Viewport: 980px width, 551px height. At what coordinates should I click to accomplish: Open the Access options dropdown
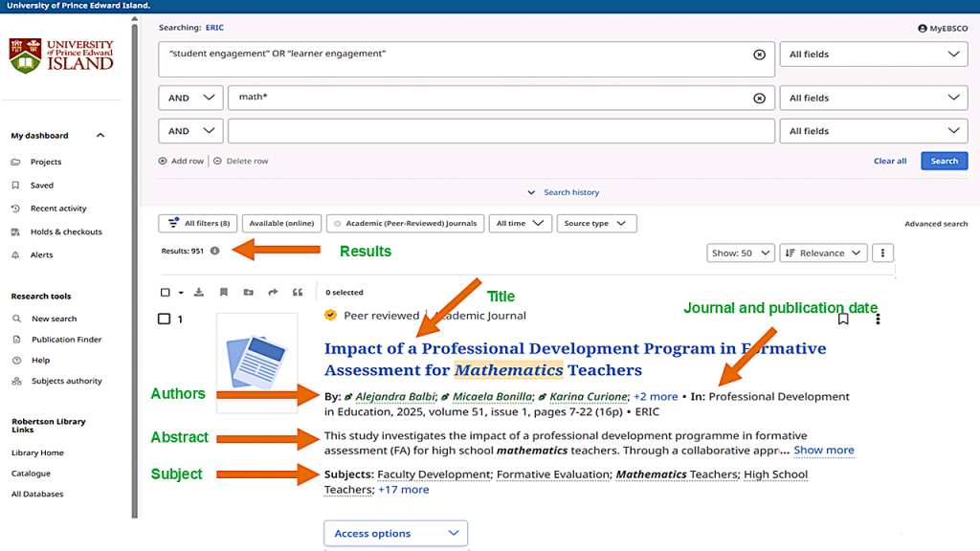396,534
